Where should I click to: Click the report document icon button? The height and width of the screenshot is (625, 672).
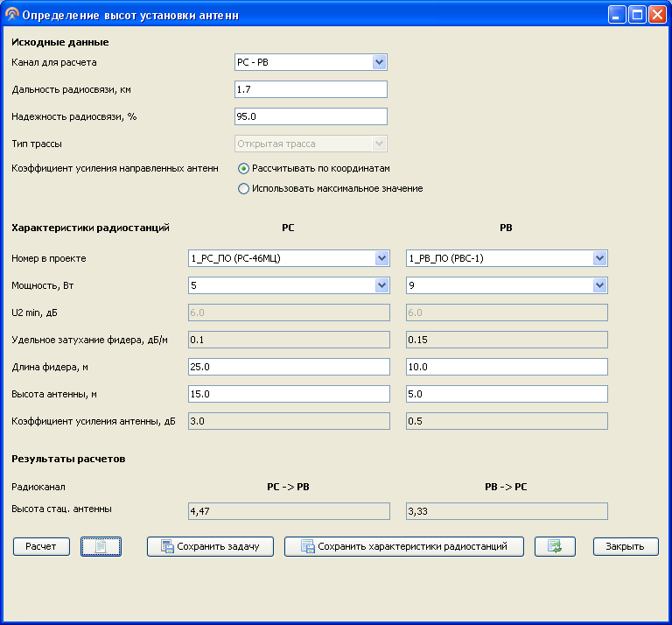[101, 546]
